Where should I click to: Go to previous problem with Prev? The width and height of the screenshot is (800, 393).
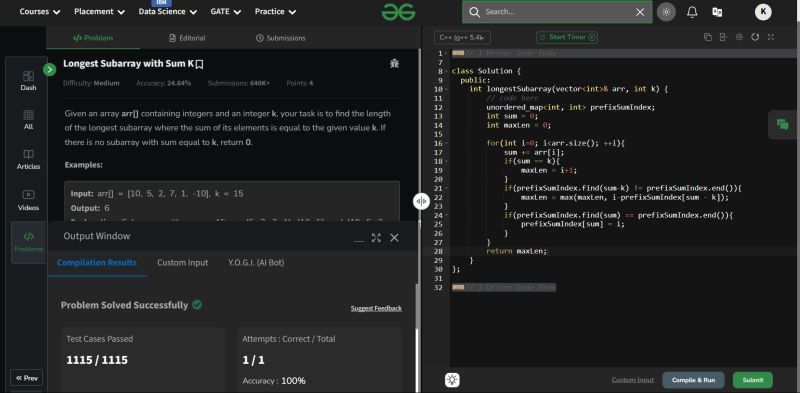tap(27, 378)
